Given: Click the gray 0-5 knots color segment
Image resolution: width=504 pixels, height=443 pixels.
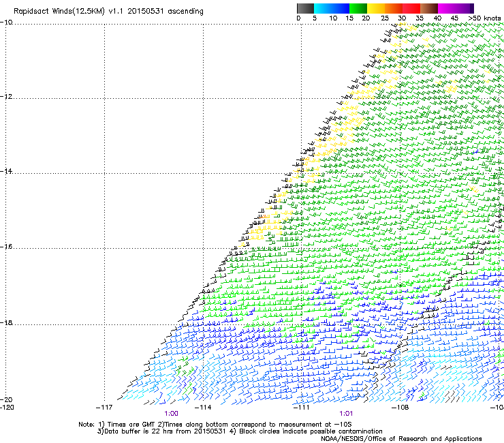Looking at the screenshot, I should [305, 8].
